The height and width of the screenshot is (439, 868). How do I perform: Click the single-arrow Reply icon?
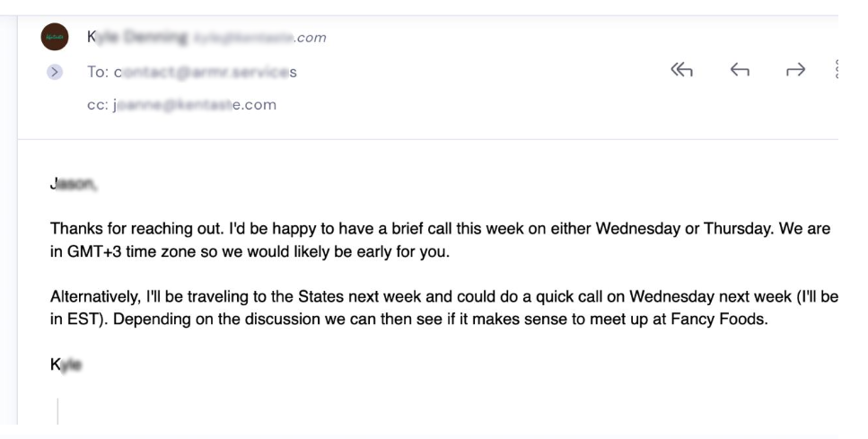[740, 70]
